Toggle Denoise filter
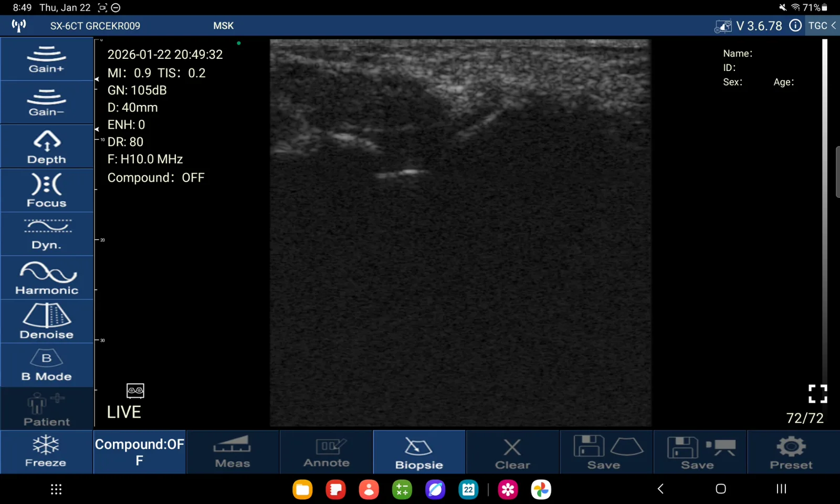Viewport: 840px width, 504px height. [x=47, y=321]
